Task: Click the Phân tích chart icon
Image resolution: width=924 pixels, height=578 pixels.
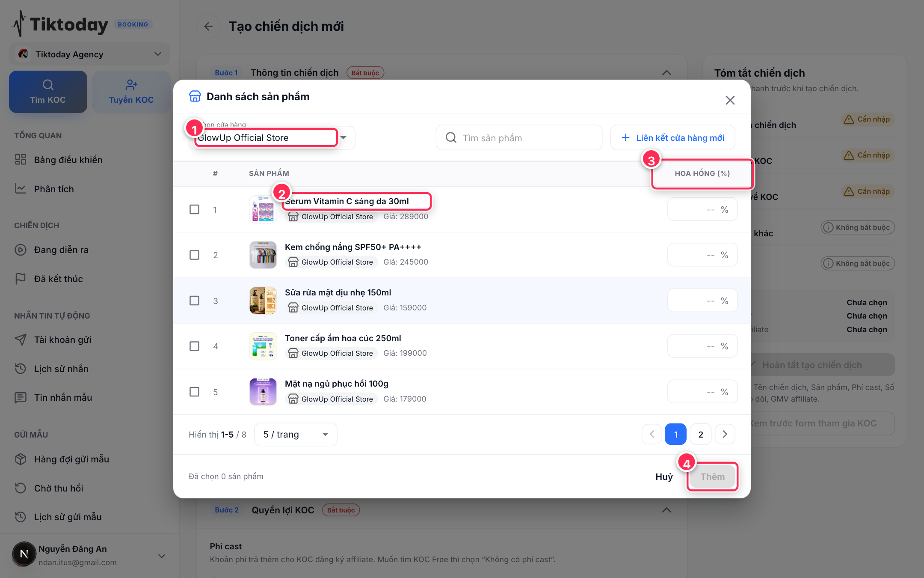Action: 21,188
